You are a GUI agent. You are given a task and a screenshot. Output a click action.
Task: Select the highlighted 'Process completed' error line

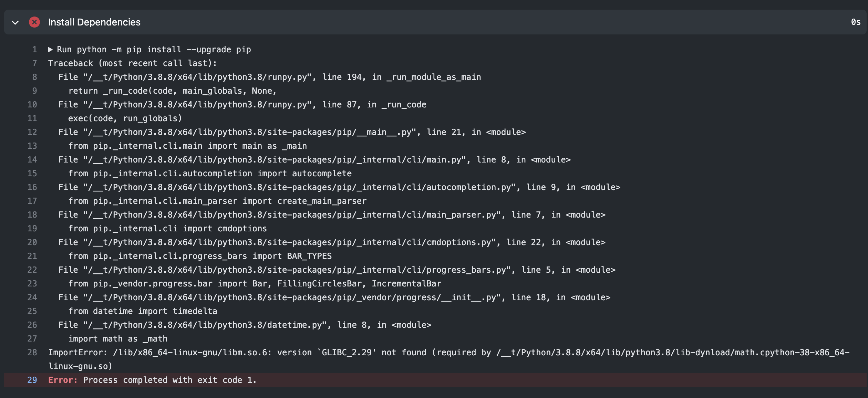[x=152, y=380]
